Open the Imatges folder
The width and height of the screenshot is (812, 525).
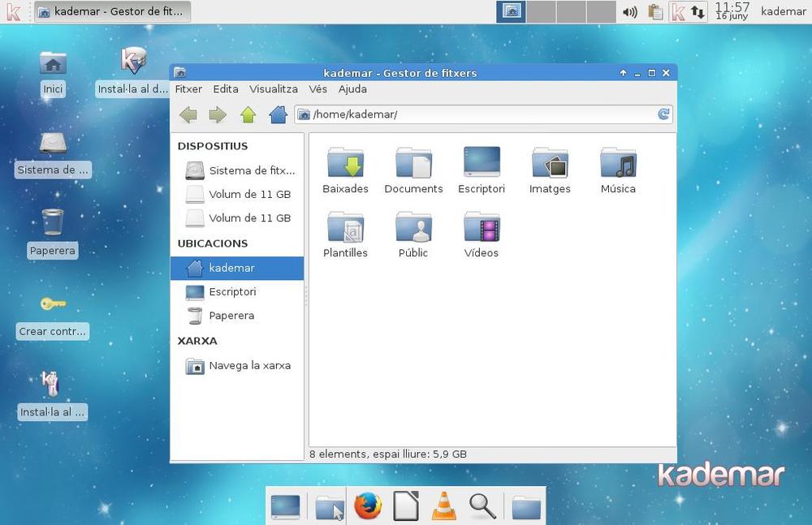pos(550,168)
